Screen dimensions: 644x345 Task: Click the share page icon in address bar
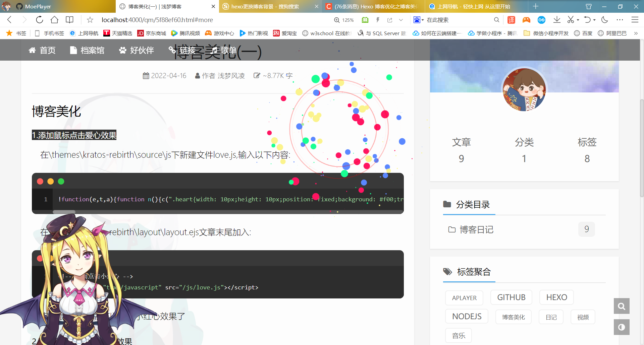pos(390,20)
